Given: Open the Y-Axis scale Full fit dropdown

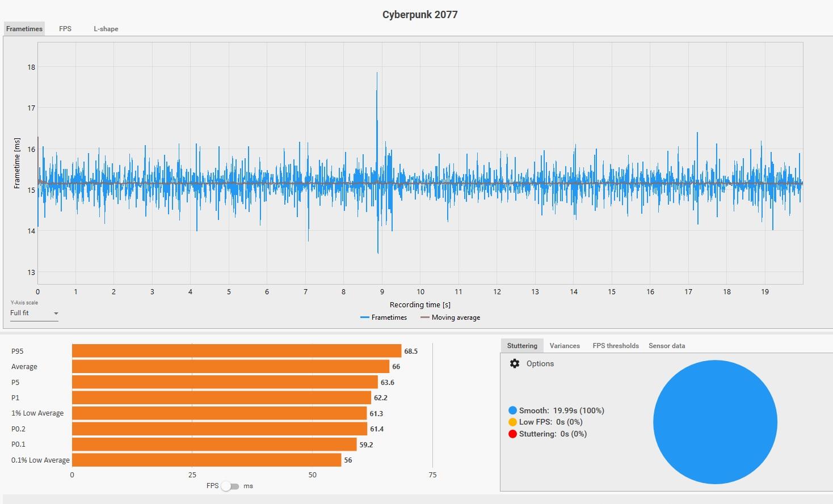Looking at the screenshot, I should 34,313.
